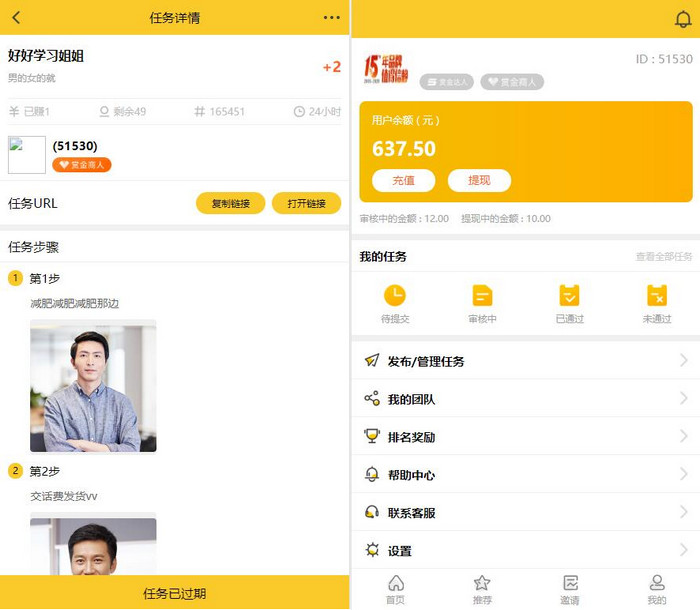This screenshot has height=610, width=700.
Task: Expand the 我的团队 row chevron
Action: click(683, 398)
